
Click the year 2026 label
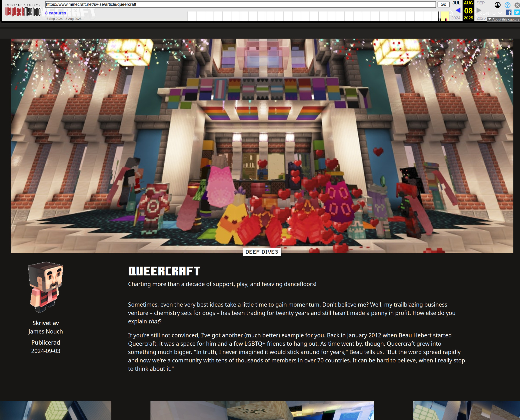pos(481,18)
